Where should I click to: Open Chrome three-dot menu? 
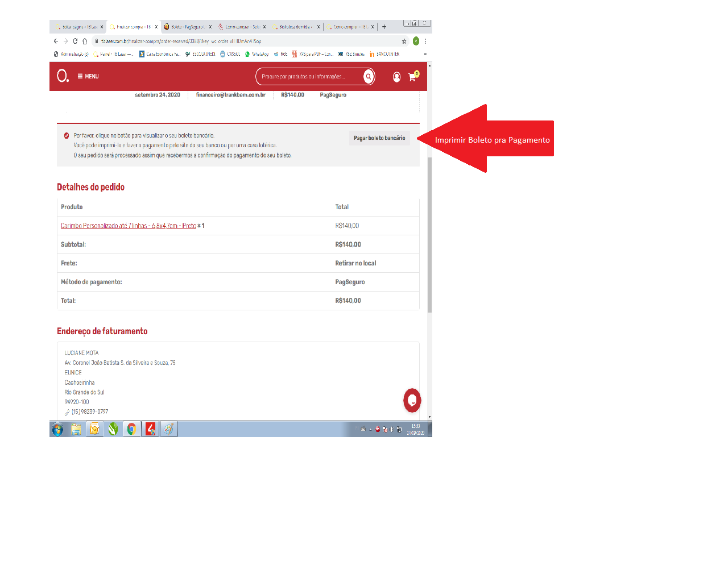pos(425,41)
